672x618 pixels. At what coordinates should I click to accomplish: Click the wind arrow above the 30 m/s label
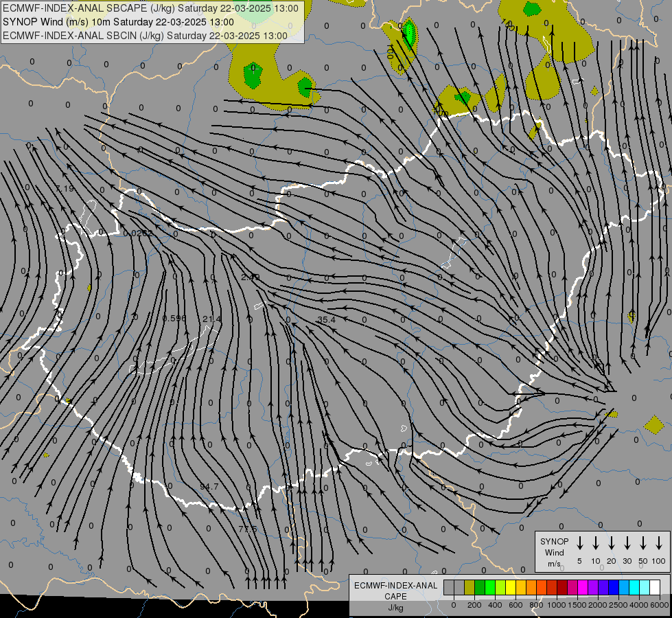627,543
